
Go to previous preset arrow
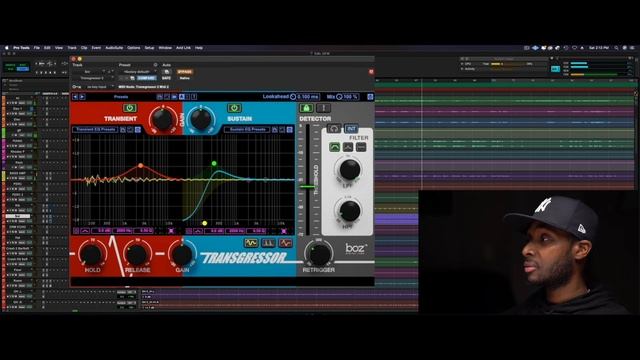pos(75,97)
